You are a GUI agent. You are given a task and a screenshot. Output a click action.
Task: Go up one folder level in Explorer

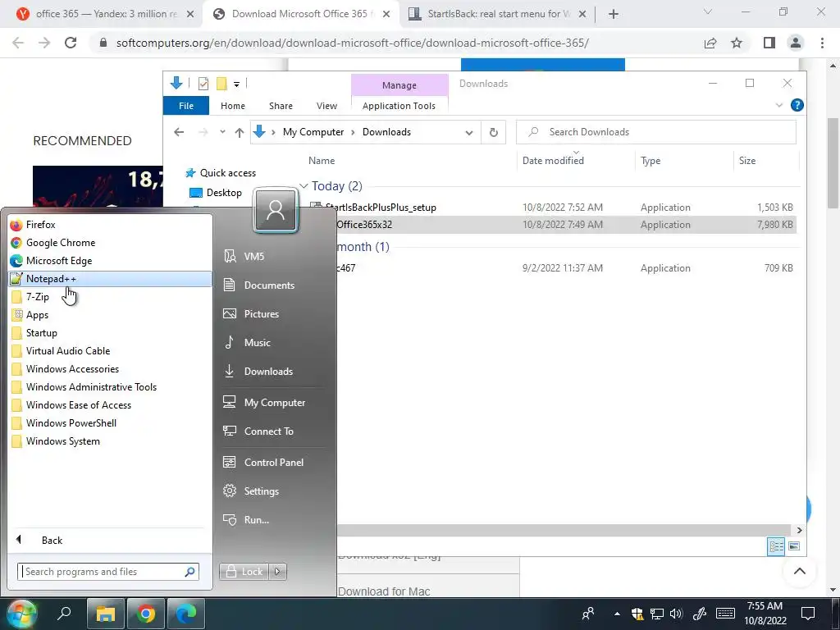click(239, 132)
